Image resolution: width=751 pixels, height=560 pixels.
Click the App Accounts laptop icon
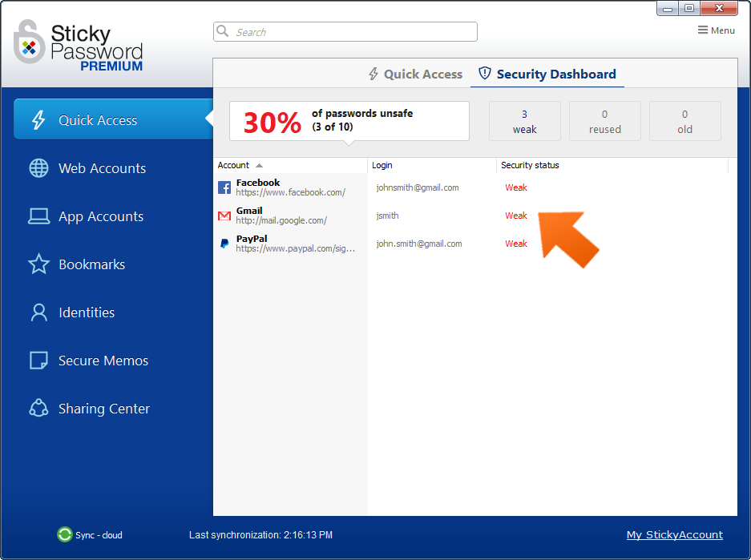38,216
